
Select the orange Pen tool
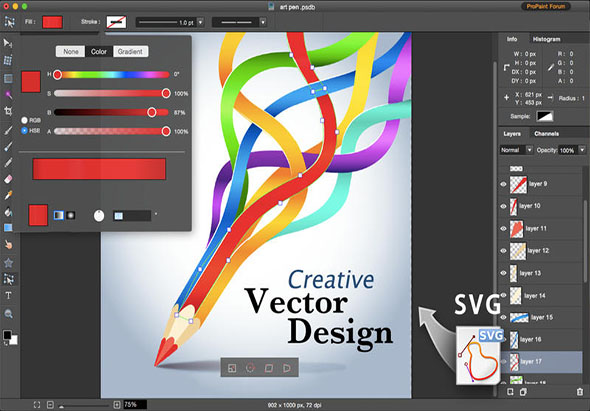(8, 195)
